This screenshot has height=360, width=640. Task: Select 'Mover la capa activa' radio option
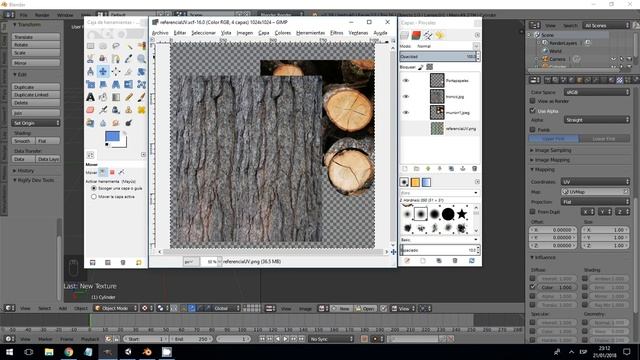(x=94, y=197)
